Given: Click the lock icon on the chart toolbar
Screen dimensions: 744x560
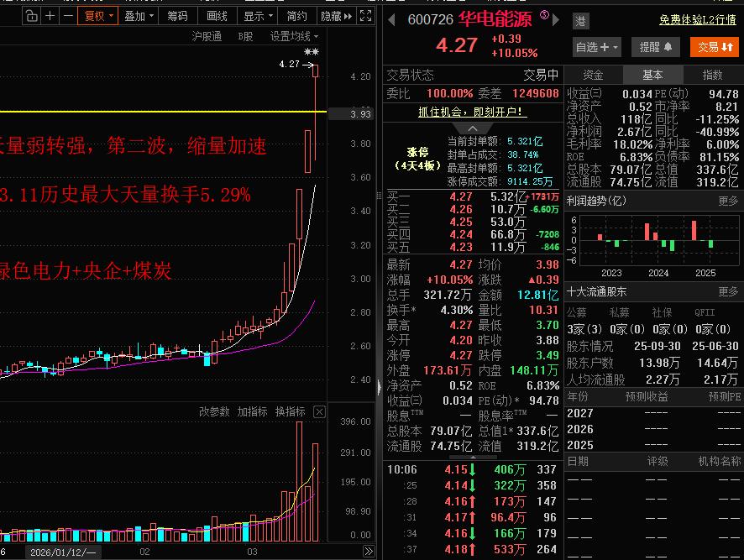Looking at the screenshot, I should pyautogui.click(x=30, y=15).
